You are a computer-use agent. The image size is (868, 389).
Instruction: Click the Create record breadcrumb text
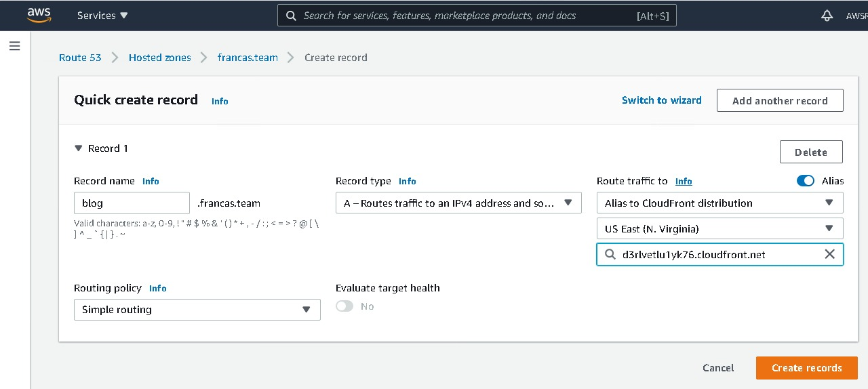(x=336, y=58)
